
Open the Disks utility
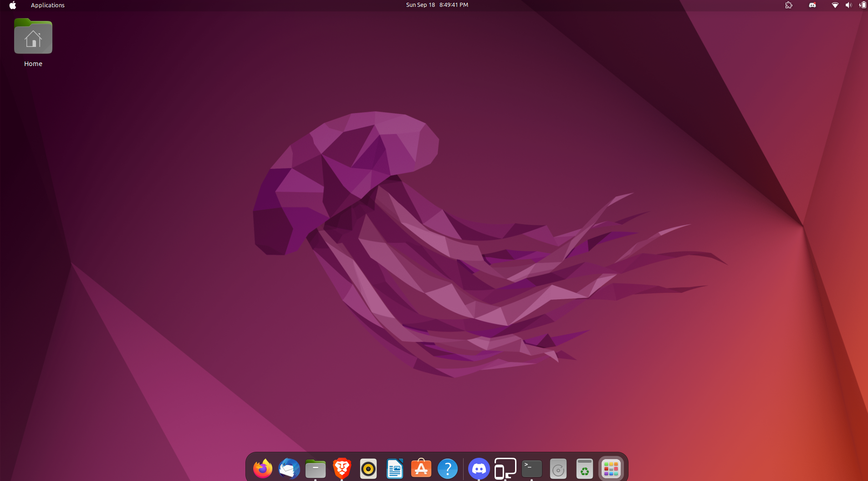click(557, 468)
